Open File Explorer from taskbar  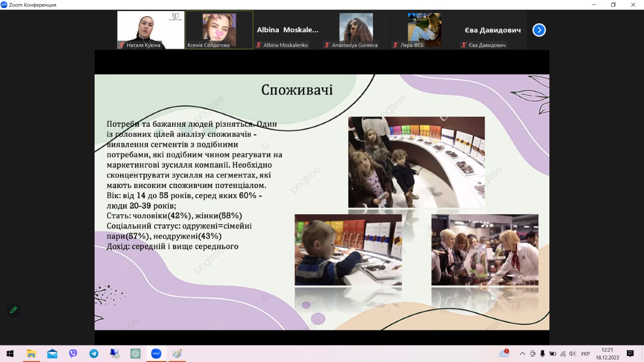tap(31, 353)
